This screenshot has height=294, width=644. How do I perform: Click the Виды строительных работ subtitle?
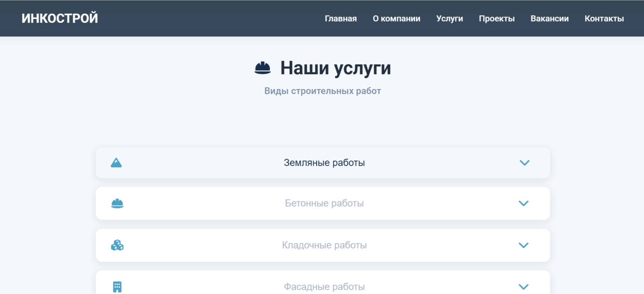(x=323, y=91)
